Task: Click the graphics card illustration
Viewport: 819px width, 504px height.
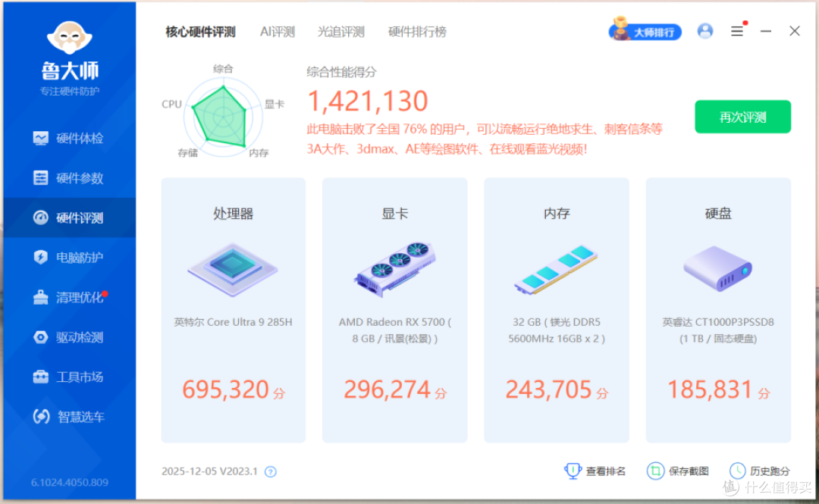Action: pyautogui.click(x=395, y=269)
